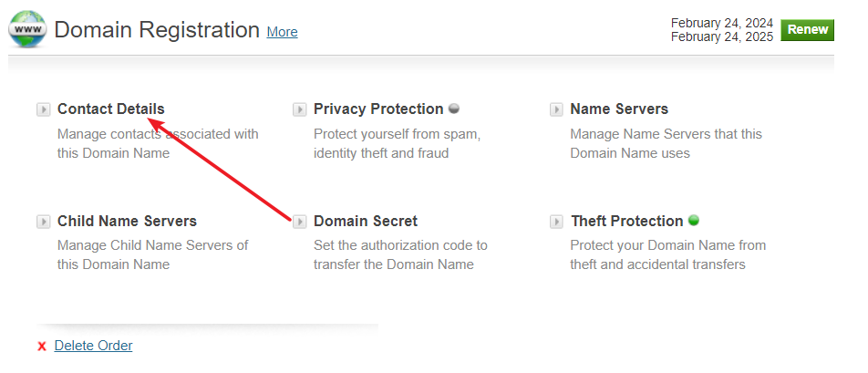
Task: Click the green Renew button
Action: [x=807, y=30]
